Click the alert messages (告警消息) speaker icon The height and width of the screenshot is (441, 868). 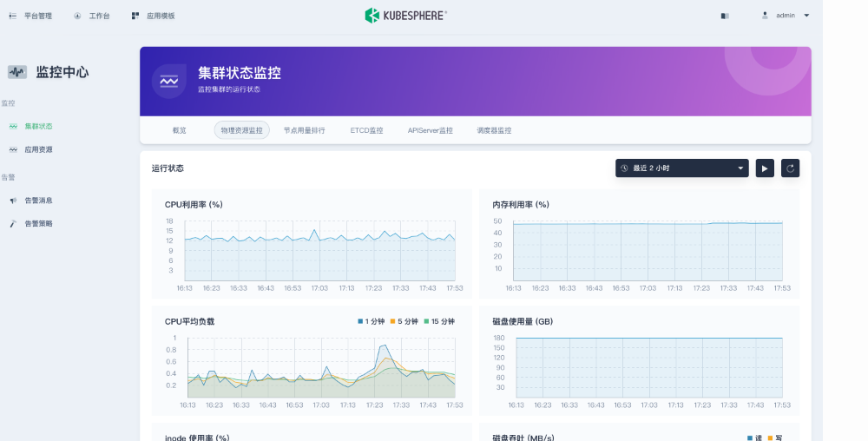tap(13, 201)
